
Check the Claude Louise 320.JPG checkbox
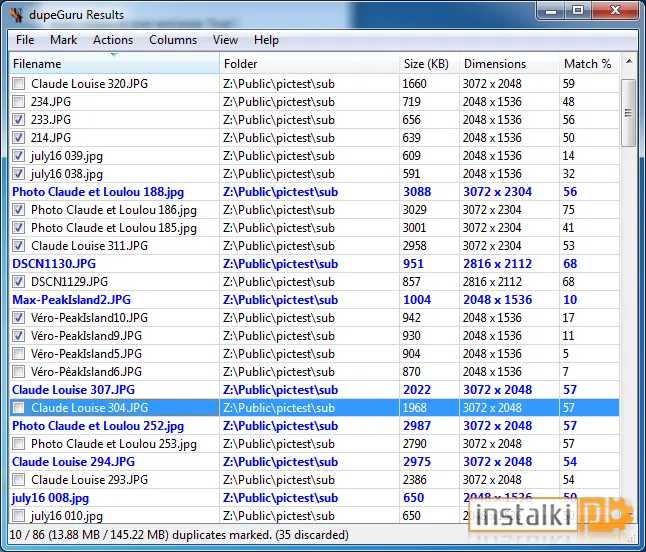(18, 84)
